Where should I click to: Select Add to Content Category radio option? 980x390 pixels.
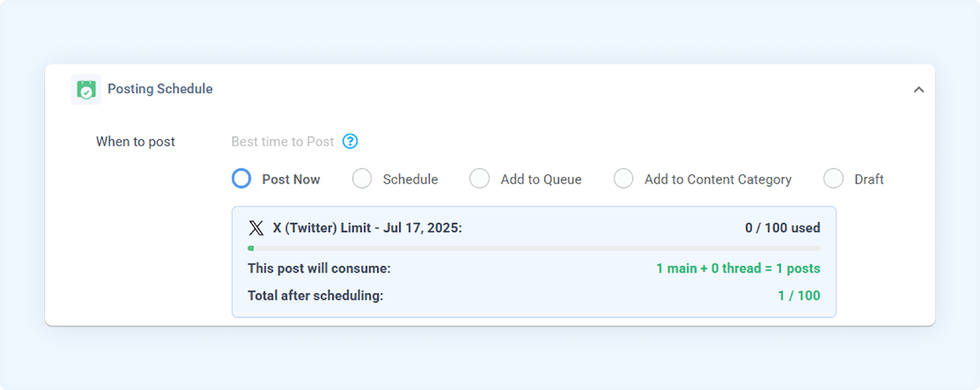[x=623, y=179]
